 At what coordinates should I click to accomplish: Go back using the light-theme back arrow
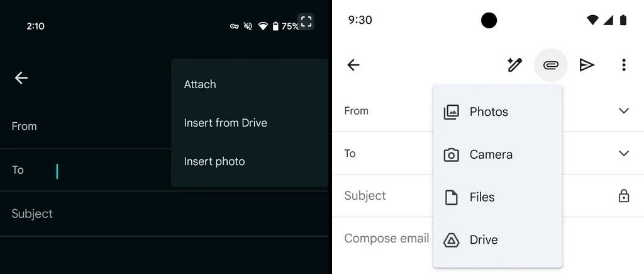353,65
